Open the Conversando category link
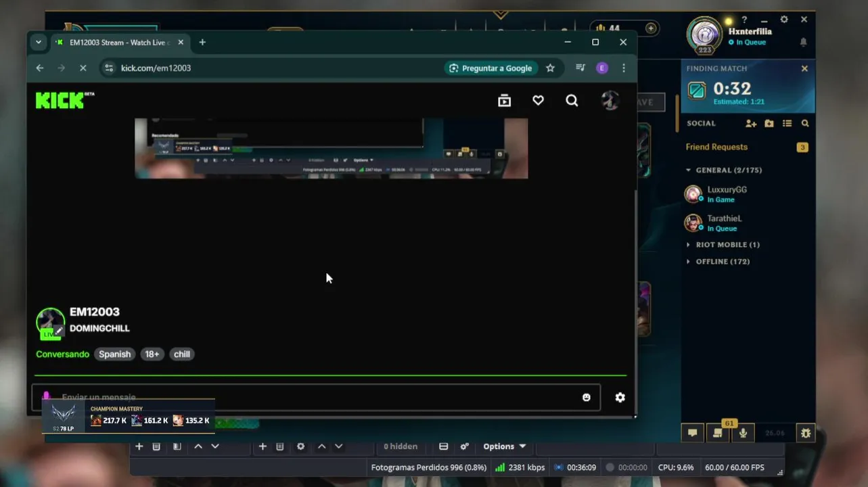The height and width of the screenshot is (487, 868). coord(62,354)
